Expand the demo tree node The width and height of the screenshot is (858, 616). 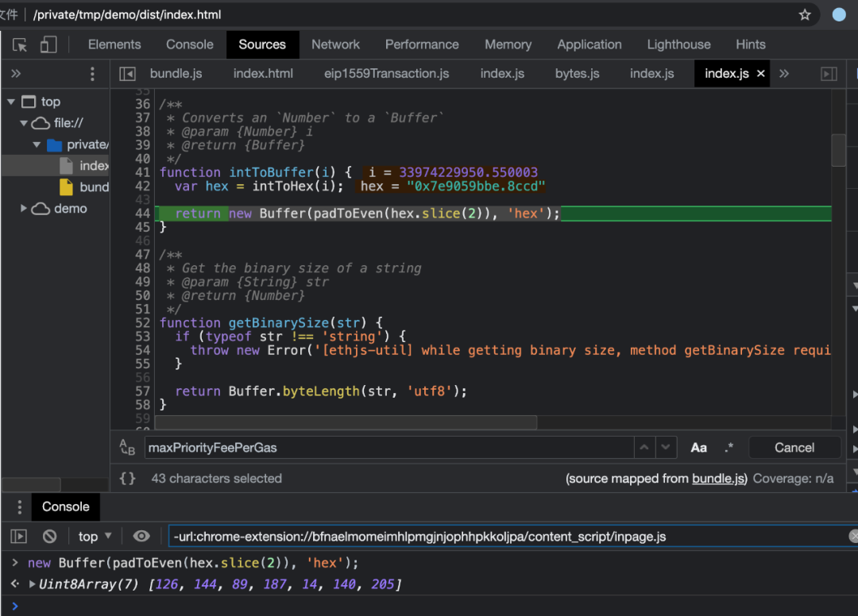(x=24, y=209)
